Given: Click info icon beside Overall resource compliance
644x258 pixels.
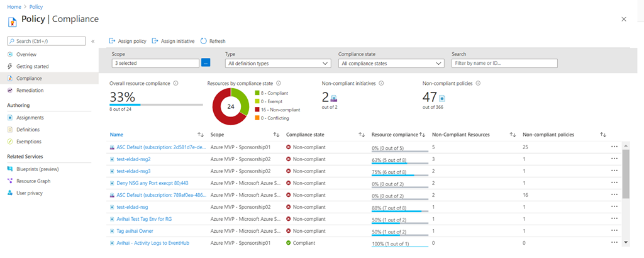Looking at the screenshot, I should 176,83.
